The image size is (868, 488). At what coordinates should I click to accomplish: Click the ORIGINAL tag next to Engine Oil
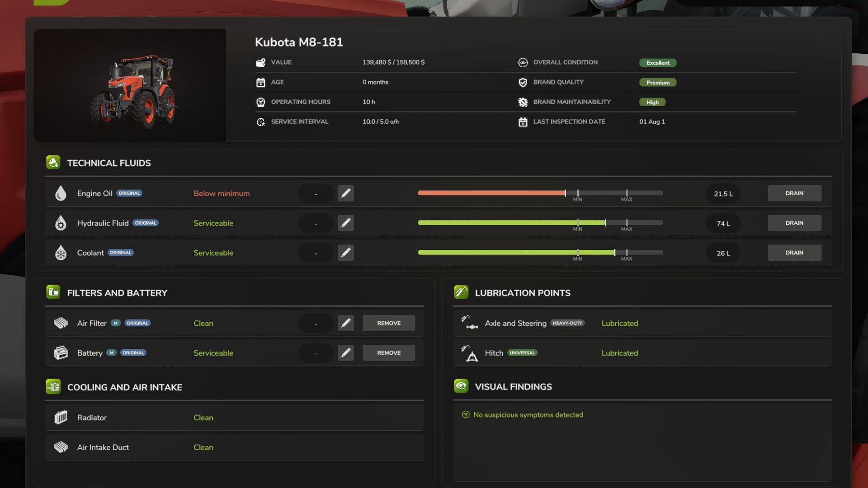point(129,193)
